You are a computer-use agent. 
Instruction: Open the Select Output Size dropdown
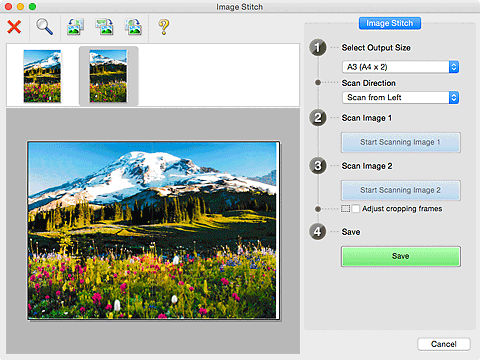coord(401,67)
